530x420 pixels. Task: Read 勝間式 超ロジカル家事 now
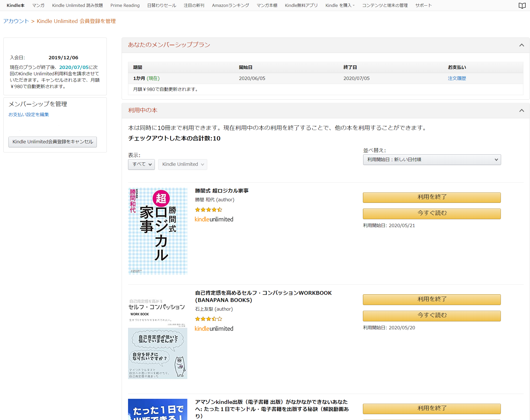coord(432,214)
